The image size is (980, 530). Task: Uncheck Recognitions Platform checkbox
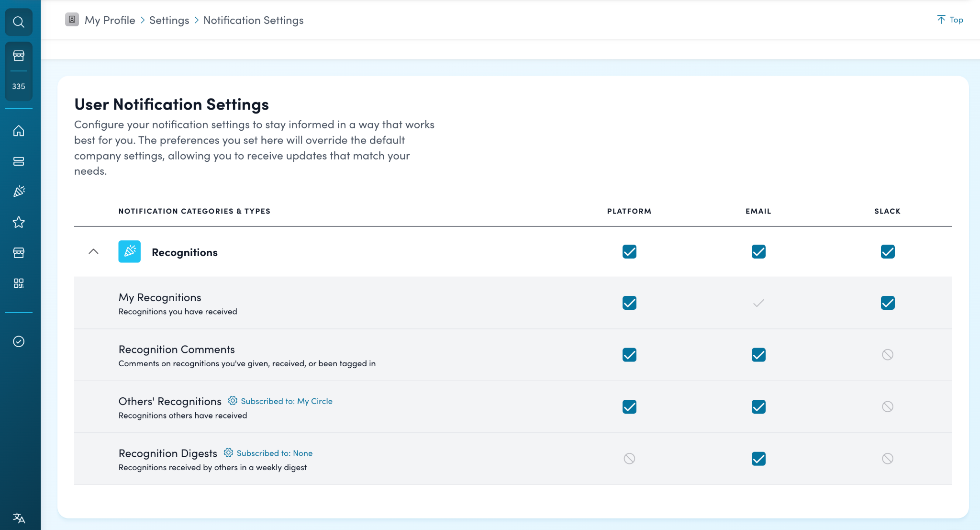629,252
